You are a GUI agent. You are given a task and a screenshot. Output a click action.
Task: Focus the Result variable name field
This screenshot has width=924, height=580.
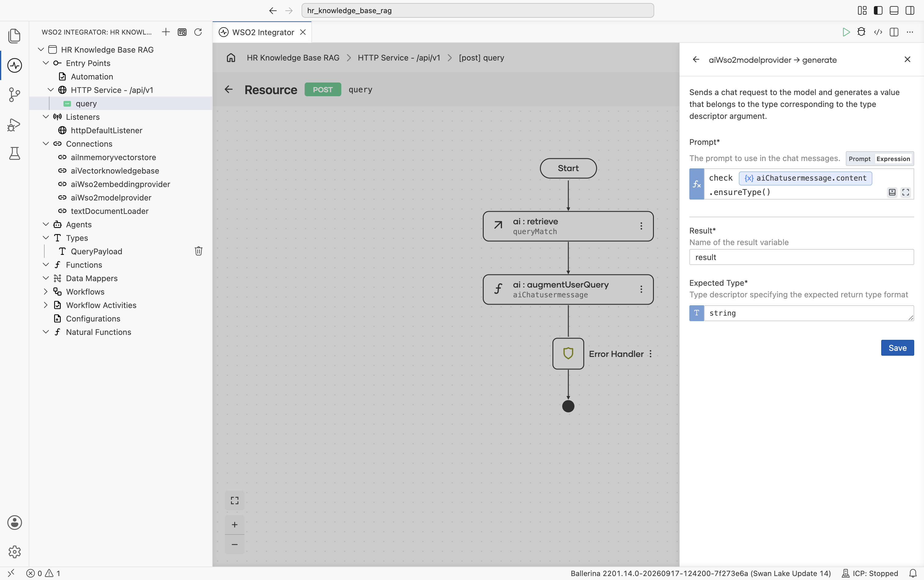tap(801, 257)
